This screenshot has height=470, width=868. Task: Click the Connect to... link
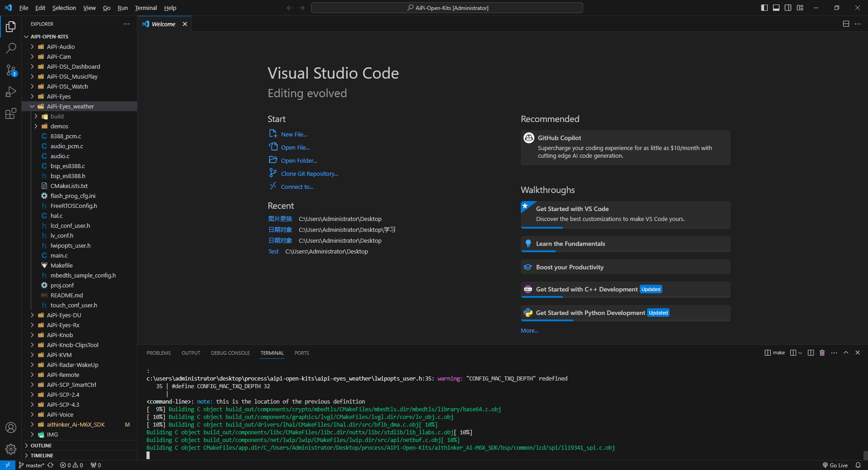(x=297, y=187)
